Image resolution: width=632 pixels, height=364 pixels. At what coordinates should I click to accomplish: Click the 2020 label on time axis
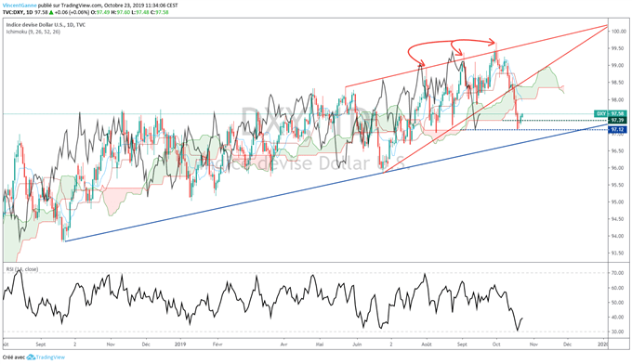click(x=602, y=344)
